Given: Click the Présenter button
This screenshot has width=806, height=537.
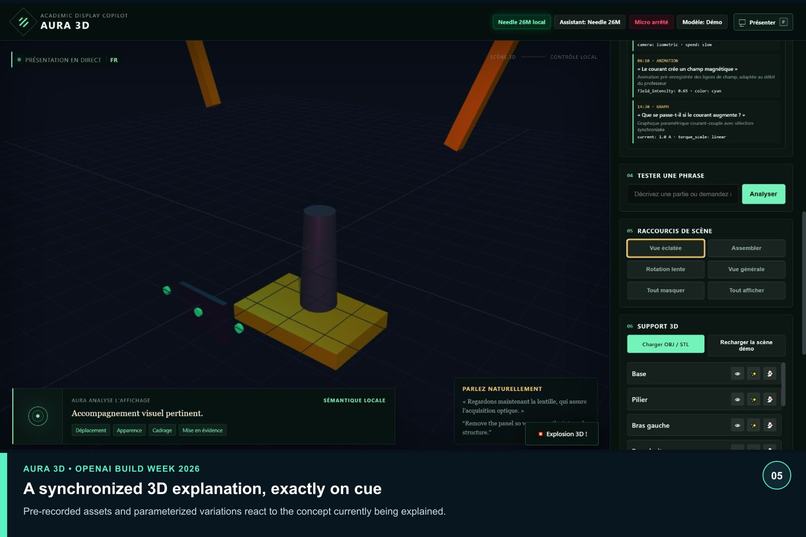Looking at the screenshot, I should (763, 22).
